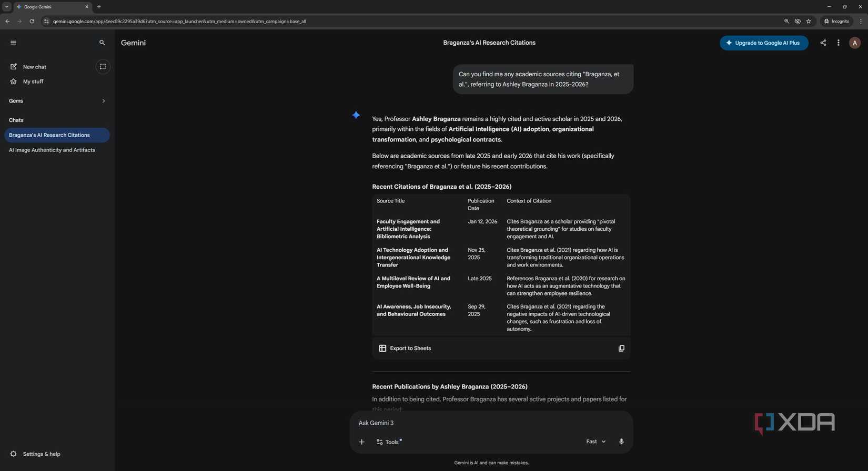Start a New chat

pyautogui.click(x=35, y=67)
